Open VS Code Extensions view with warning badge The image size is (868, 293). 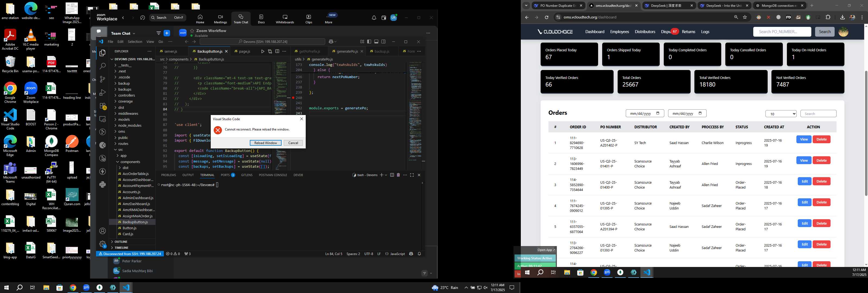(x=103, y=106)
